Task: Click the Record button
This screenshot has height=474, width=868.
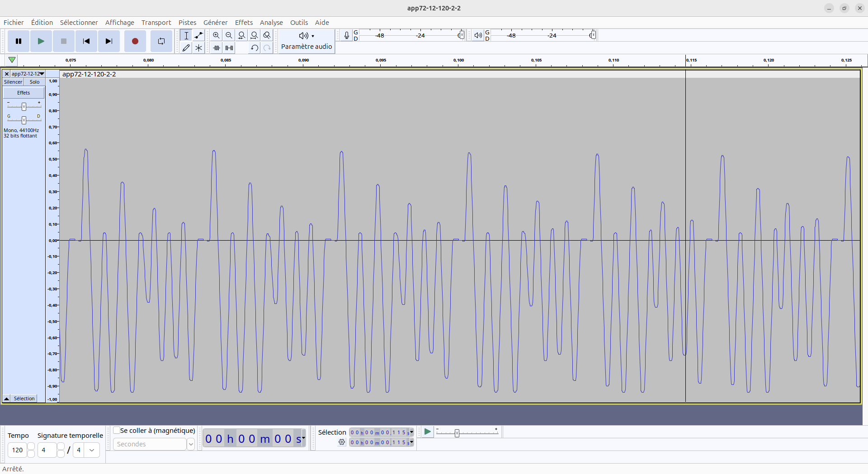Action: pos(135,41)
